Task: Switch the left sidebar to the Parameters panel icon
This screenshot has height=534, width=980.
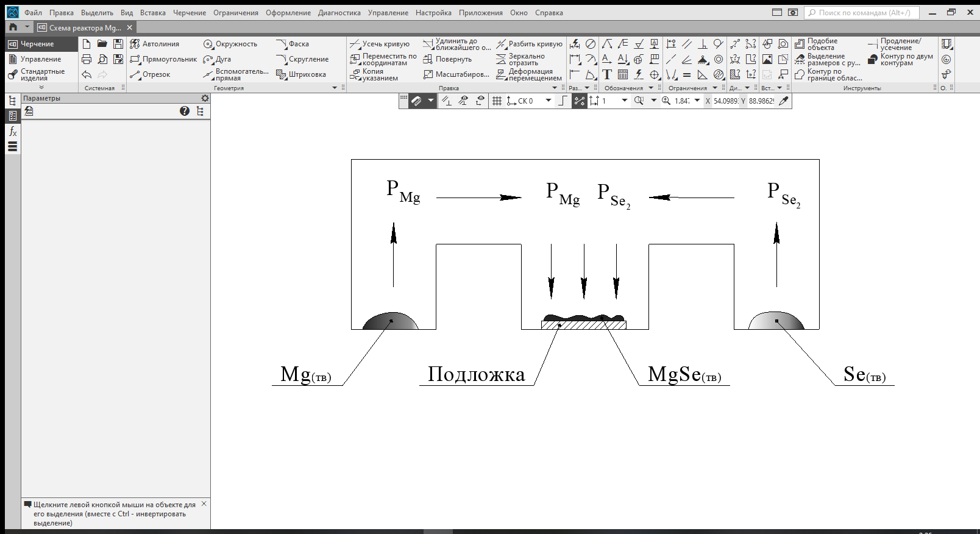Action: coord(12,116)
